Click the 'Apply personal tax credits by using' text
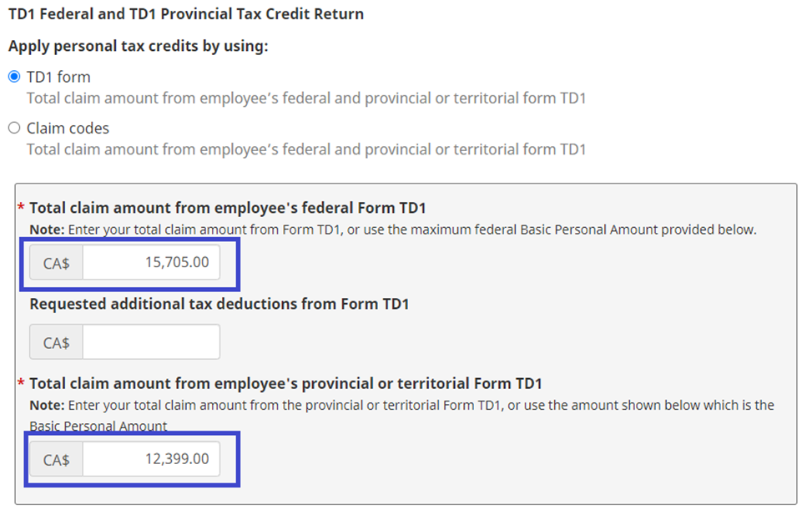Image resolution: width=812 pixels, height=515 pixels. click(x=138, y=46)
